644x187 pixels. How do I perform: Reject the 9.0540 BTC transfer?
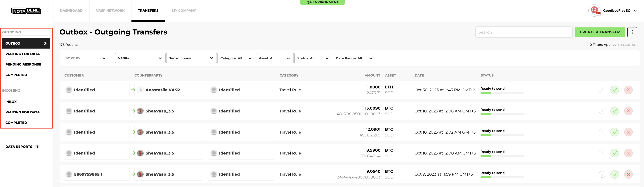628,174
